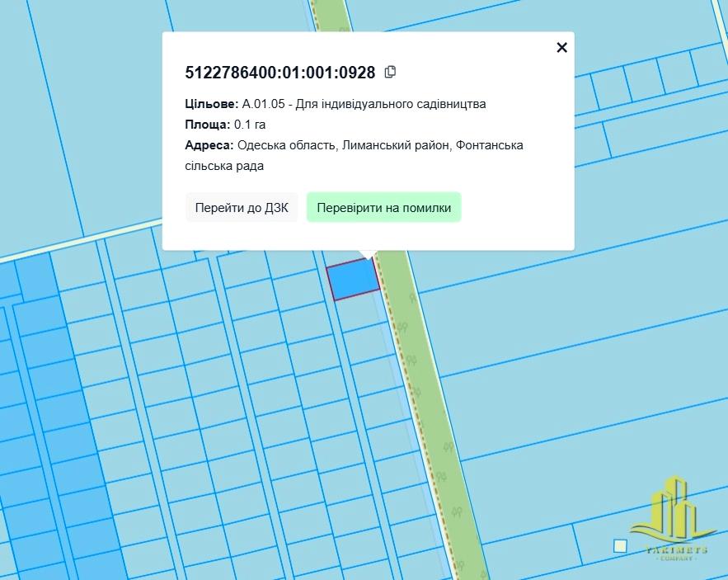Click the popup's pointer arrow above the parcel
The image size is (728, 580).
pos(368,253)
